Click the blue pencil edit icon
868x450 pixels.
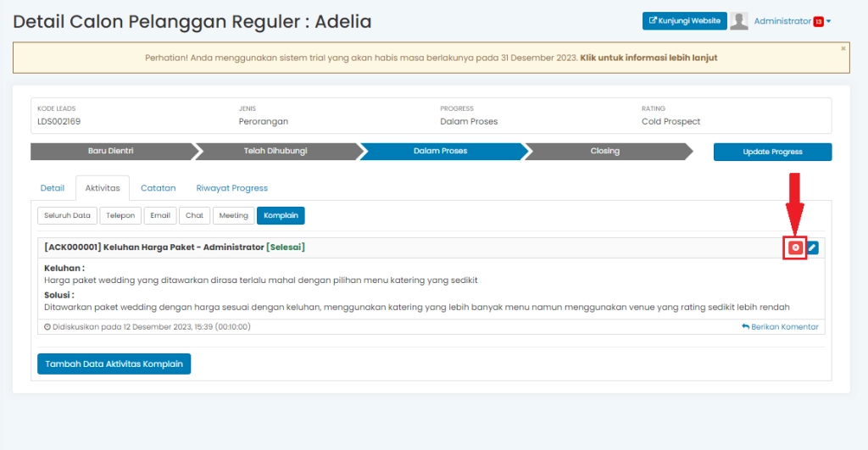[x=812, y=247]
